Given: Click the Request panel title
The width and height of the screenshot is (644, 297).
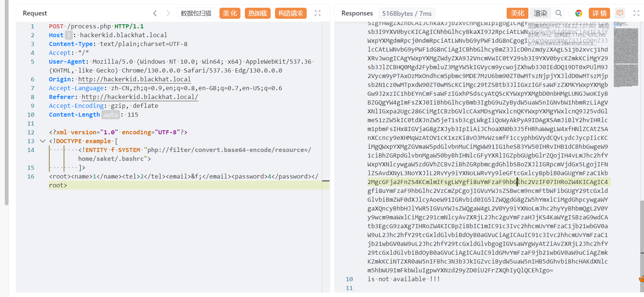Looking at the screenshot, I should pyautogui.click(x=35, y=13).
